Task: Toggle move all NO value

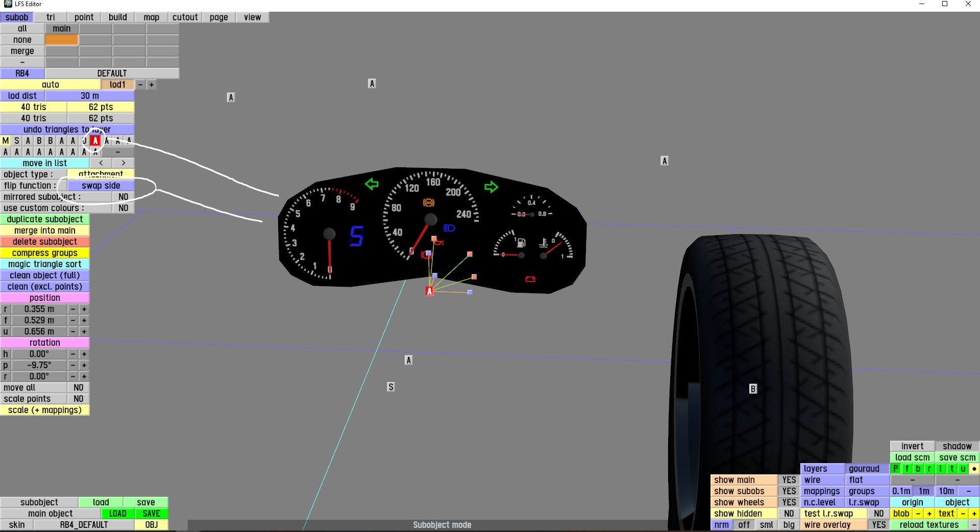Action: 79,388
